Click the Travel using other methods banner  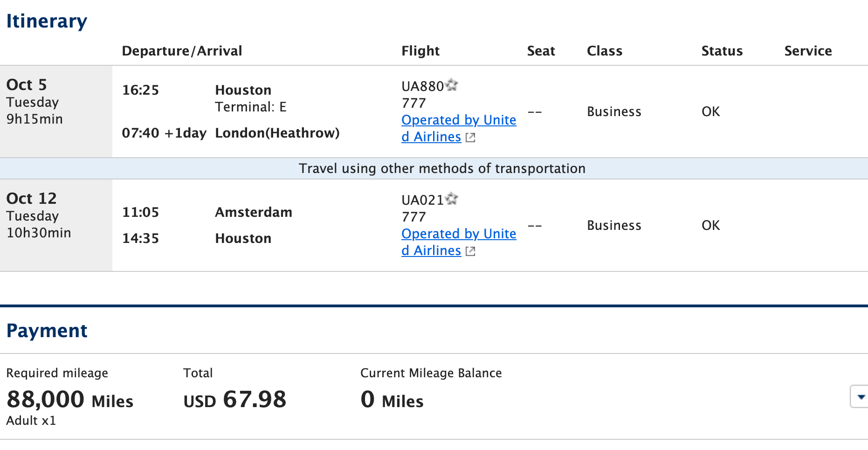(x=434, y=168)
